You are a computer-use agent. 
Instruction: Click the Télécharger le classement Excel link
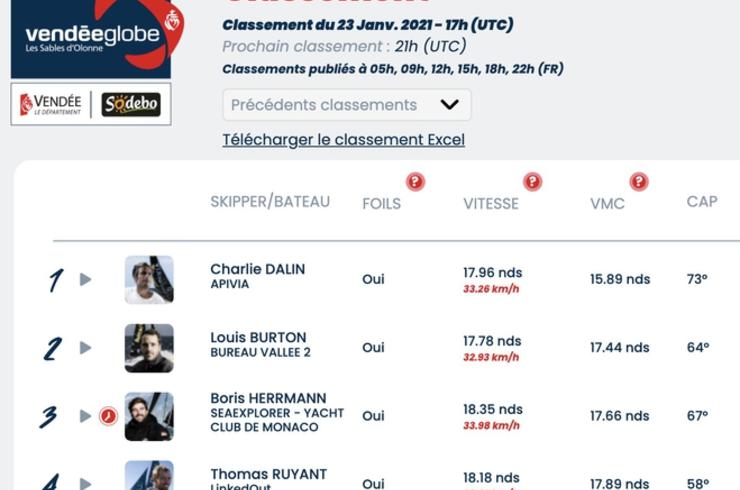tap(344, 140)
